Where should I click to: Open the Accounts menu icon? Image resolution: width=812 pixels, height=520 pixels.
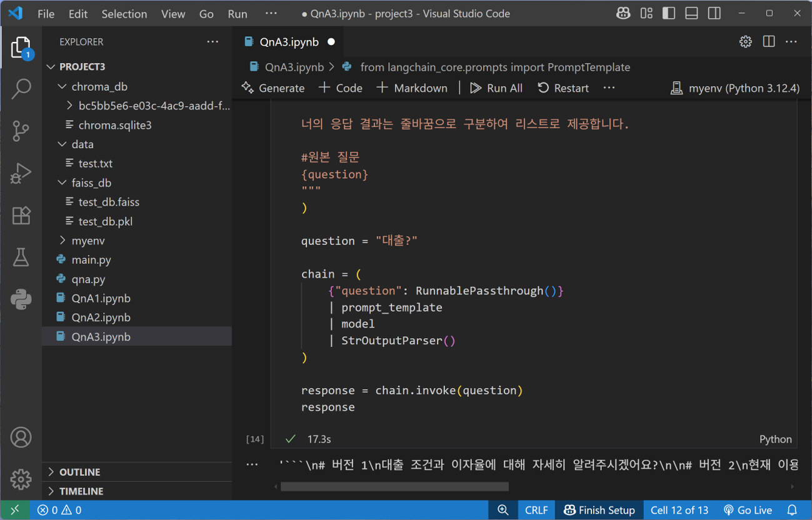[x=21, y=437]
